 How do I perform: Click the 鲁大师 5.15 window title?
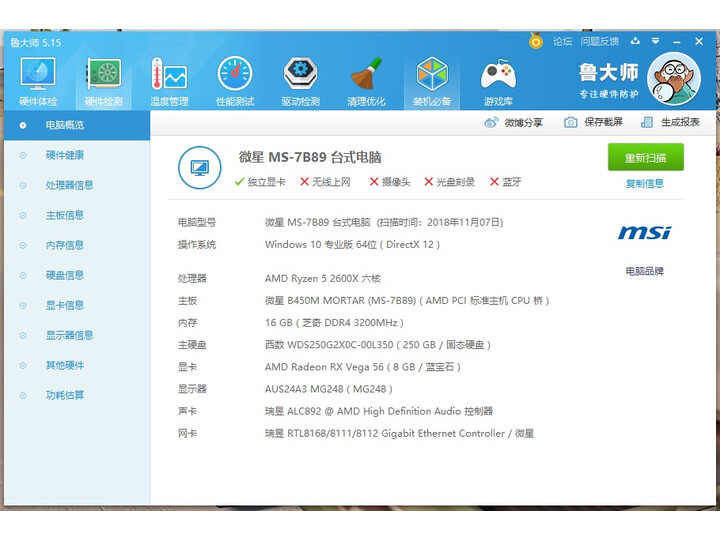(36, 43)
